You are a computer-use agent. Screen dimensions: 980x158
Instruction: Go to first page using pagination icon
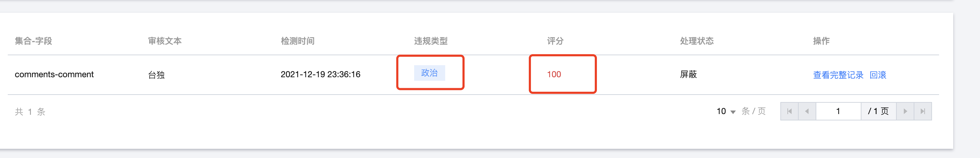(790, 112)
